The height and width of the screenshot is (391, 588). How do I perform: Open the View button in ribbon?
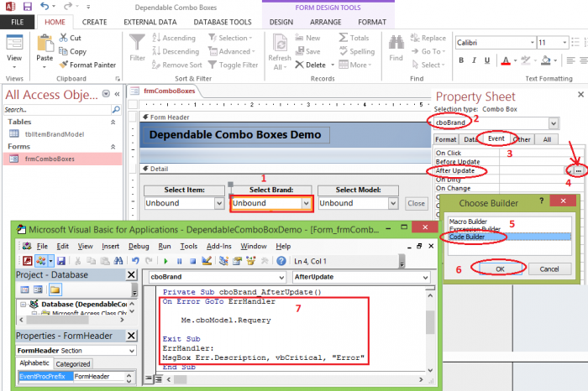[14, 51]
